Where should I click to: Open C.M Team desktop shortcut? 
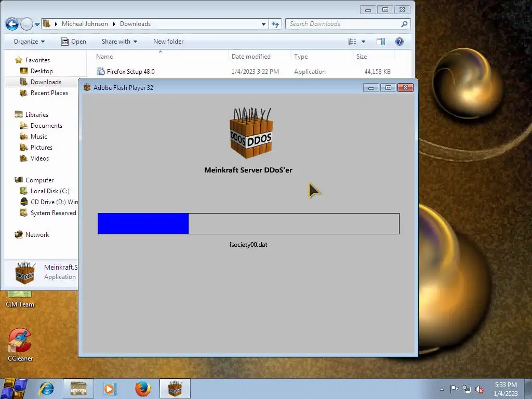[20, 299]
